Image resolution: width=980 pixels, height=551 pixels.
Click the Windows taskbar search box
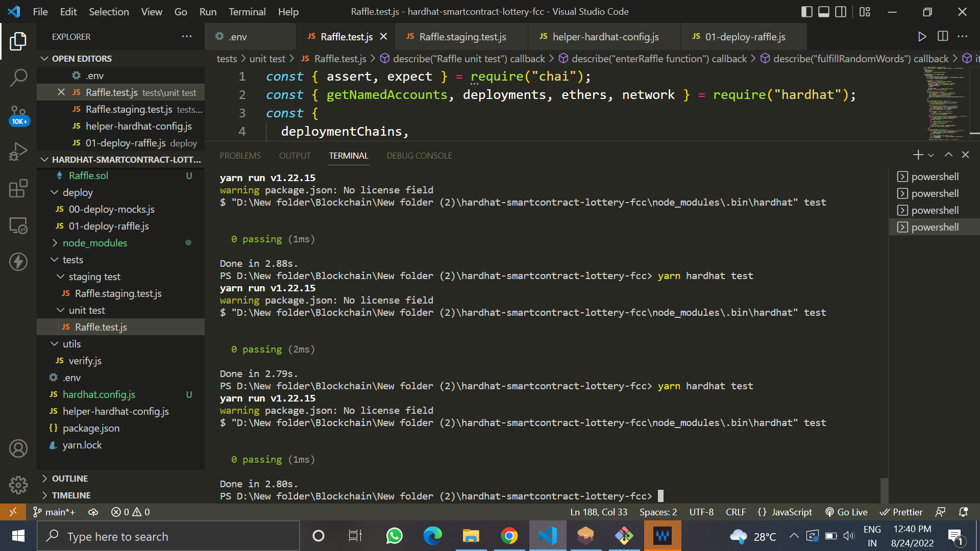coord(168,536)
